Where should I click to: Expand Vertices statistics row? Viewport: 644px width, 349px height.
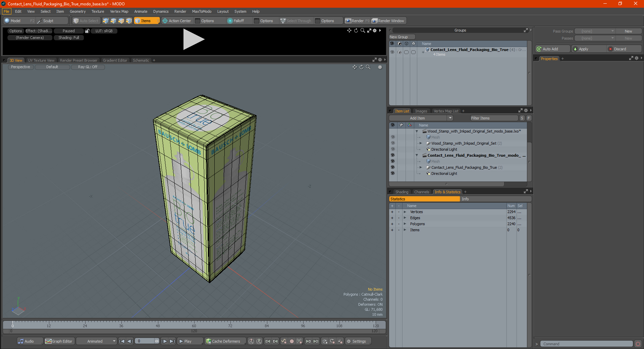click(405, 212)
